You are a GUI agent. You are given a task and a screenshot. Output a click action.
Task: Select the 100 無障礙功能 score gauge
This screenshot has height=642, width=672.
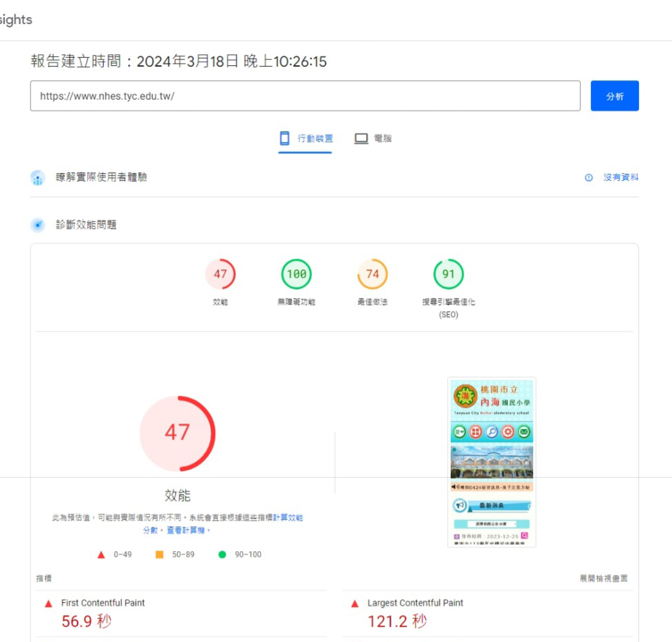(296, 274)
